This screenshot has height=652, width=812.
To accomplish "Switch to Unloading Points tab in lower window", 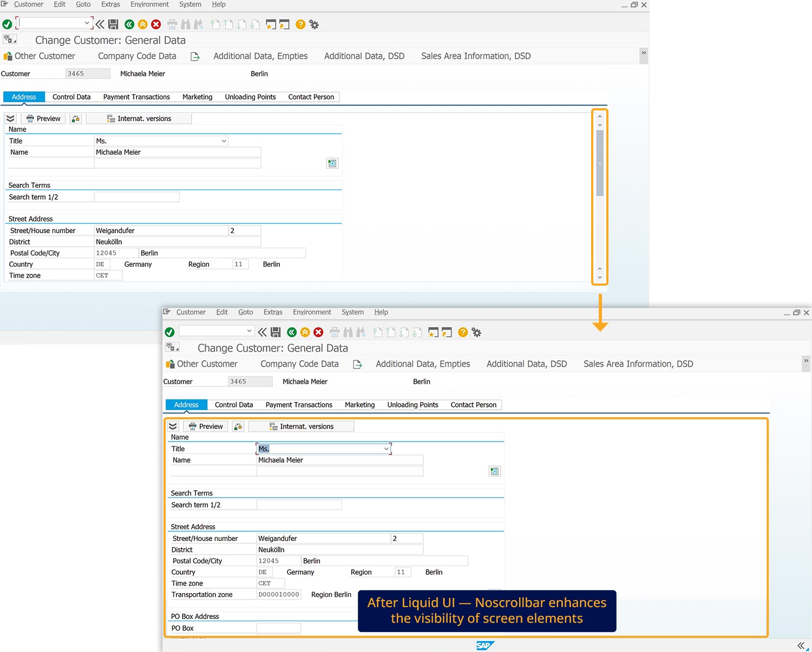I will pos(412,405).
